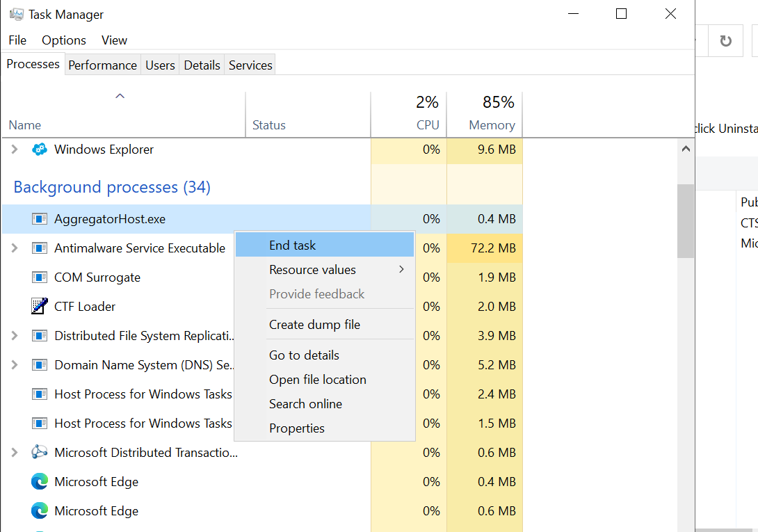Screen dimensions: 758x532
Task: Click the 2.4 MB memory value
Action: [497, 394]
